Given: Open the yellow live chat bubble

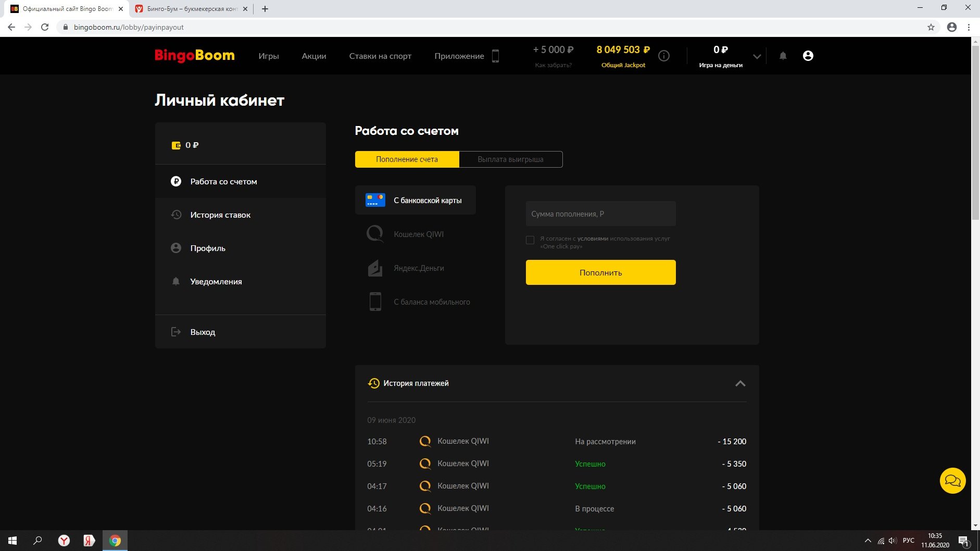Looking at the screenshot, I should pos(952,480).
